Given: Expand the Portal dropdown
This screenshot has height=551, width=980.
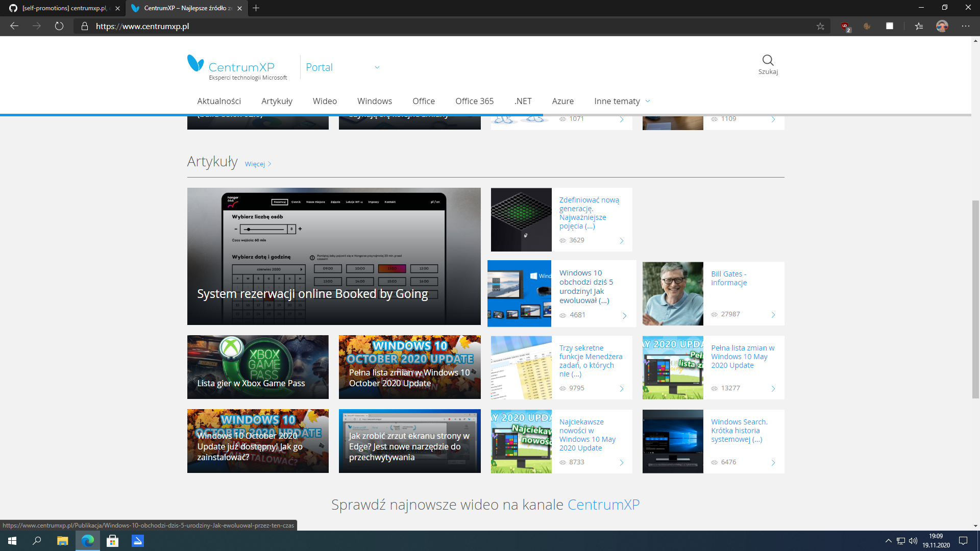Looking at the screenshot, I should [x=377, y=67].
